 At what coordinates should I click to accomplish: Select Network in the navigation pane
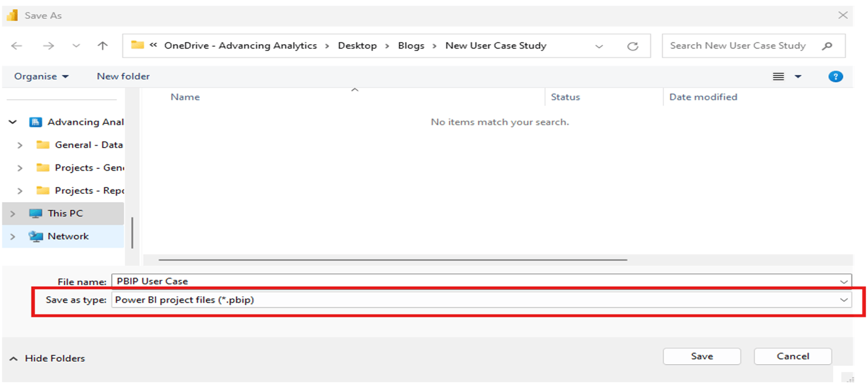coord(69,236)
